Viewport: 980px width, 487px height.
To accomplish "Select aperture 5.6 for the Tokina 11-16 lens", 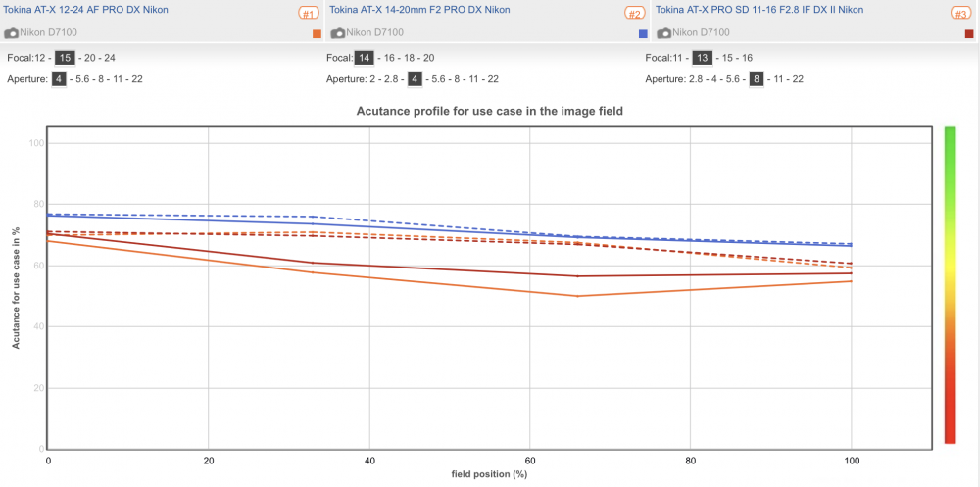I will click(733, 79).
